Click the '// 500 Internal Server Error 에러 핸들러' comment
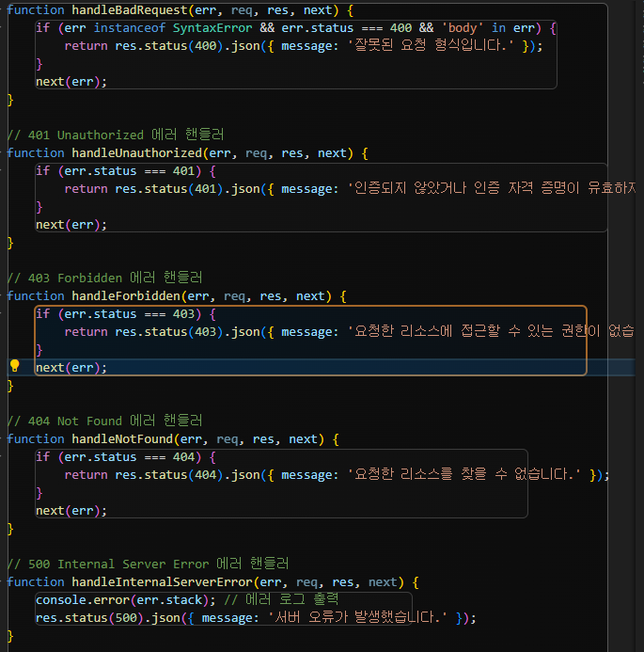Viewport: 644px width, 652px height. [x=148, y=564]
